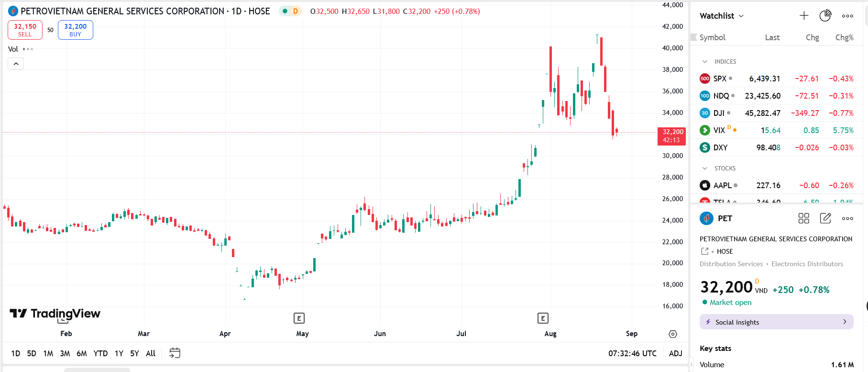Click the flag icon beside Symbol header
The image size is (868, 372).
click(694, 37)
